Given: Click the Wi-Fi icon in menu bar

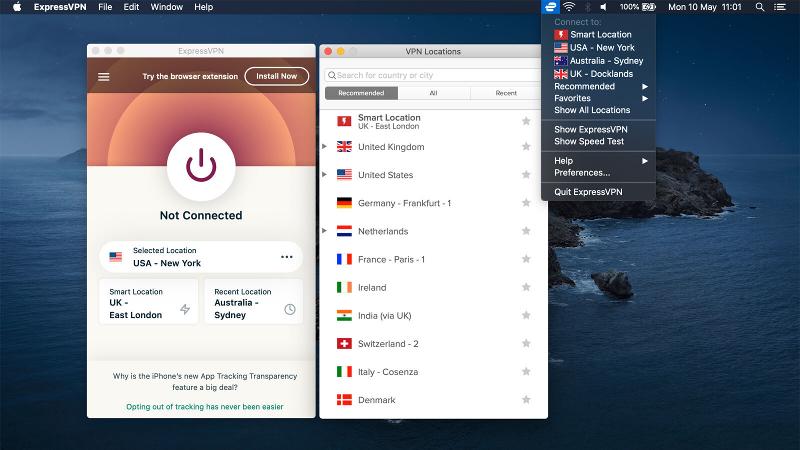Looking at the screenshot, I should pyautogui.click(x=569, y=7).
